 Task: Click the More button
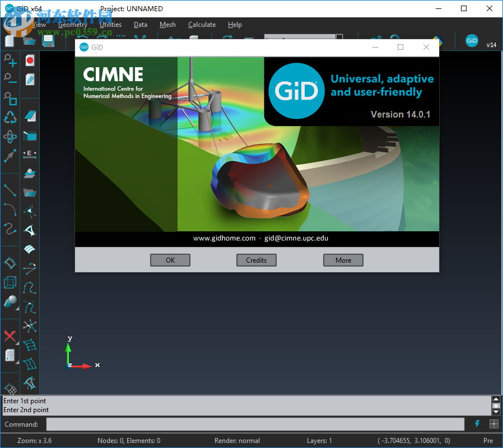(343, 260)
